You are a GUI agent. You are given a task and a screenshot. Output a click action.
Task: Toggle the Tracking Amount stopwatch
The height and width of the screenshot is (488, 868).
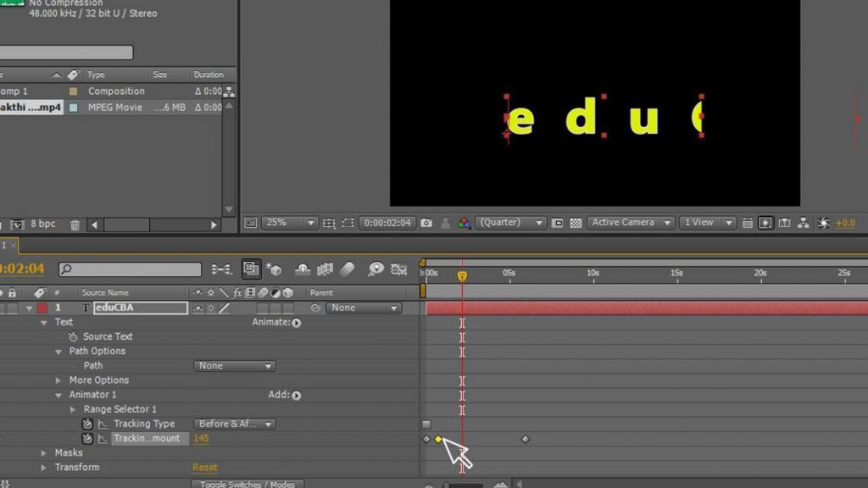pos(87,438)
